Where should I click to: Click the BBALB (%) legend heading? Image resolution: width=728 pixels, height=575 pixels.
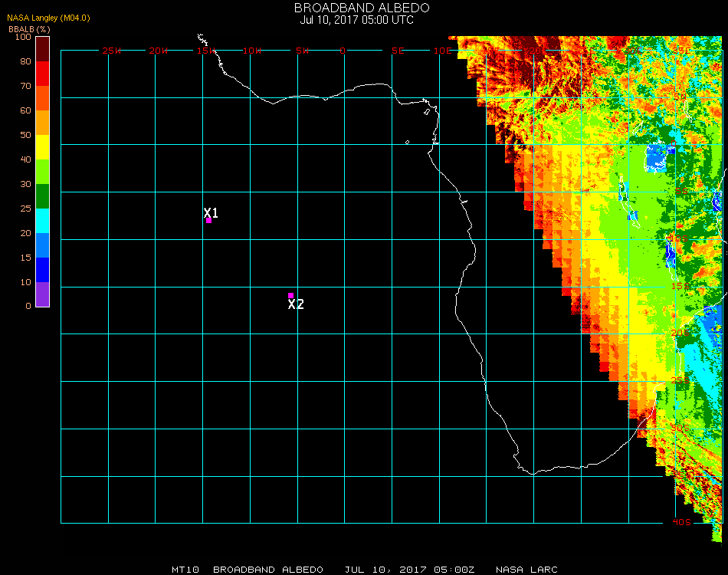(x=28, y=28)
